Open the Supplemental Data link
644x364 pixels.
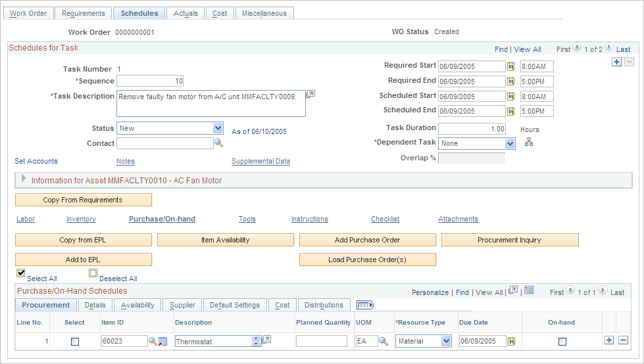260,161
